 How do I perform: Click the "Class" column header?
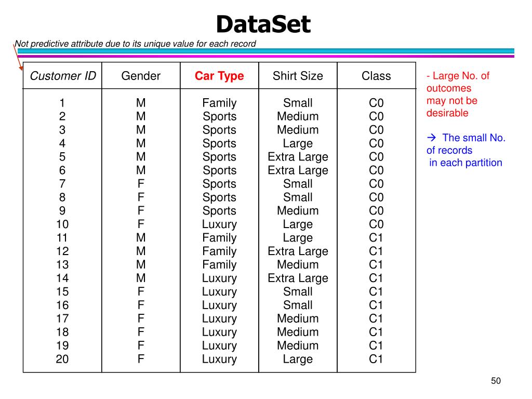pyautogui.click(x=376, y=76)
